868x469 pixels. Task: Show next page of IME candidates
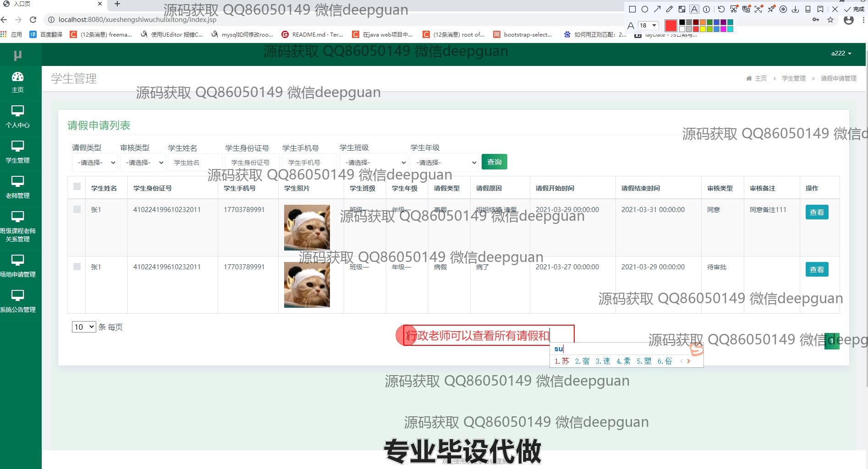click(688, 361)
